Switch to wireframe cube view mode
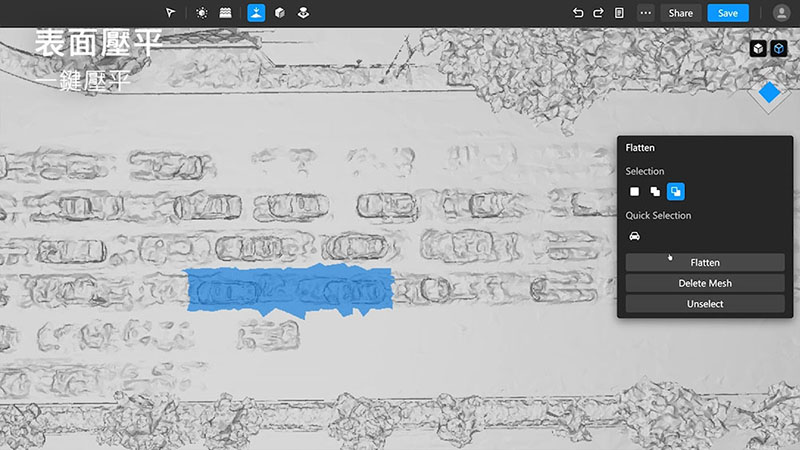Image resolution: width=800 pixels, height=450 pixels. (779, 48)
